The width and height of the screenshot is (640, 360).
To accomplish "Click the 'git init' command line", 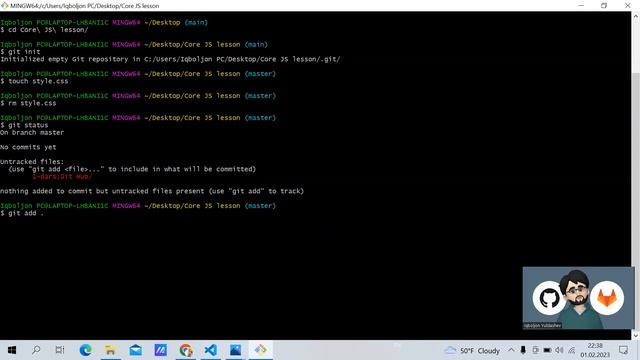I will coord(20,52).
